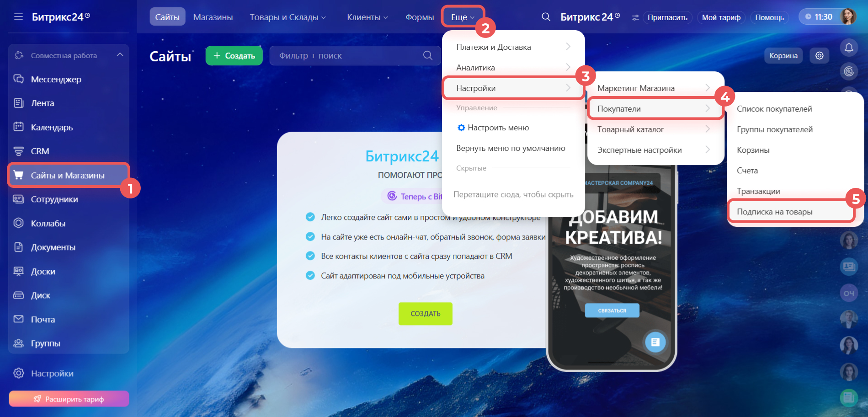This screenshot has height=417, width=868.
Task: Click the green Создать button
Action: (x=234, y=56)
